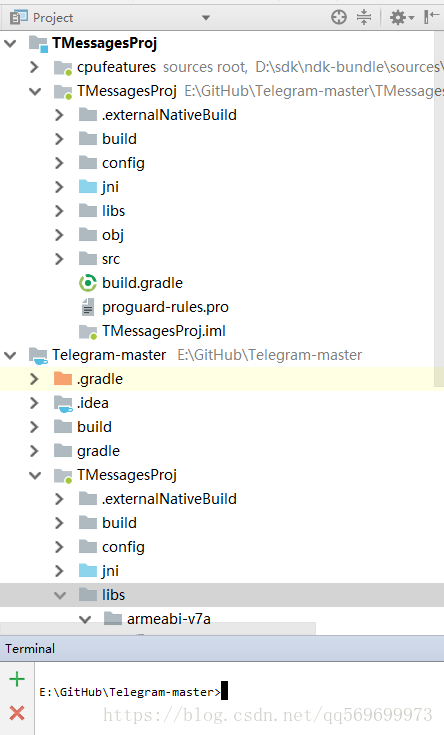The image size is (444, 735).
Task: Expand the .gradle folder chevron
Action: click(x=34, y=379)
